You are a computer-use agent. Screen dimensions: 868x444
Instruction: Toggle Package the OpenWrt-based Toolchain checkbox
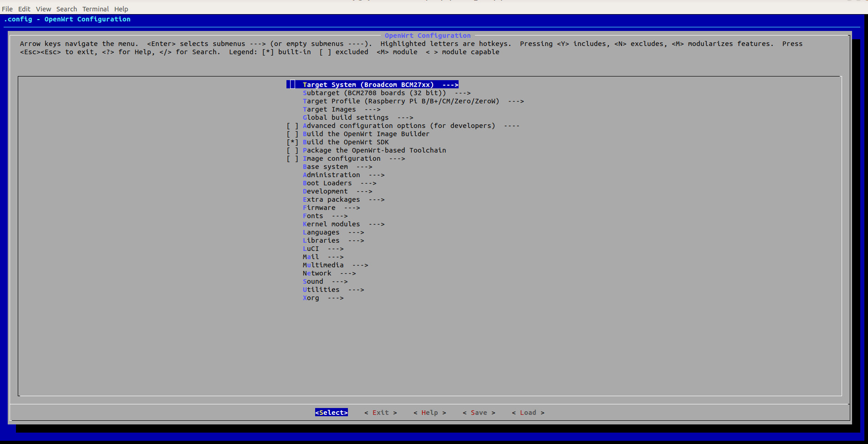pyautogui.click(x=292, y=150)
